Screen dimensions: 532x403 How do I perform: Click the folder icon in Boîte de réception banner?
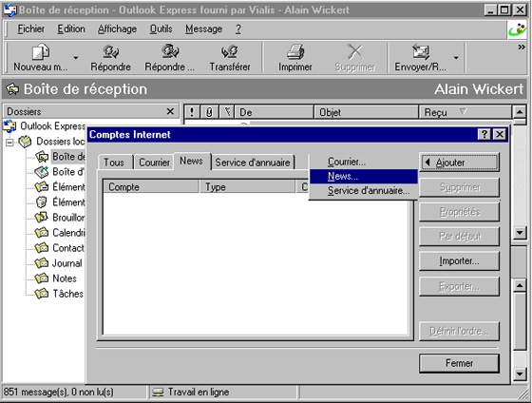pos(12,89)
